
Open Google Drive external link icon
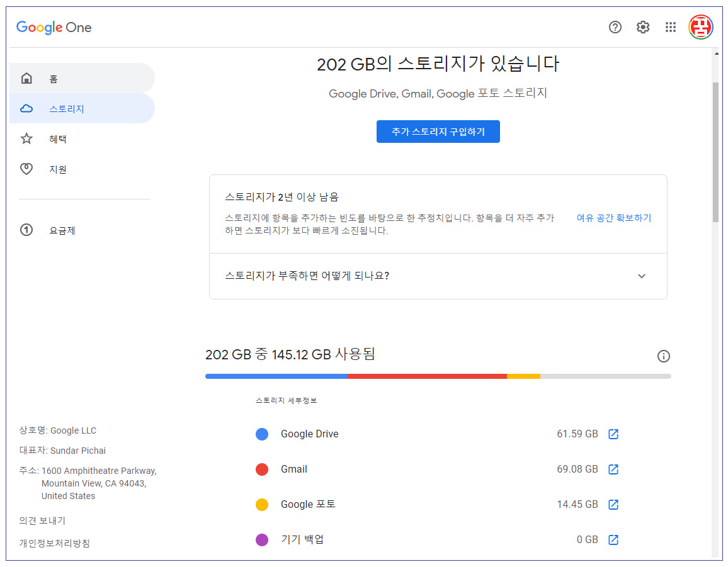(x=613, y=434)
